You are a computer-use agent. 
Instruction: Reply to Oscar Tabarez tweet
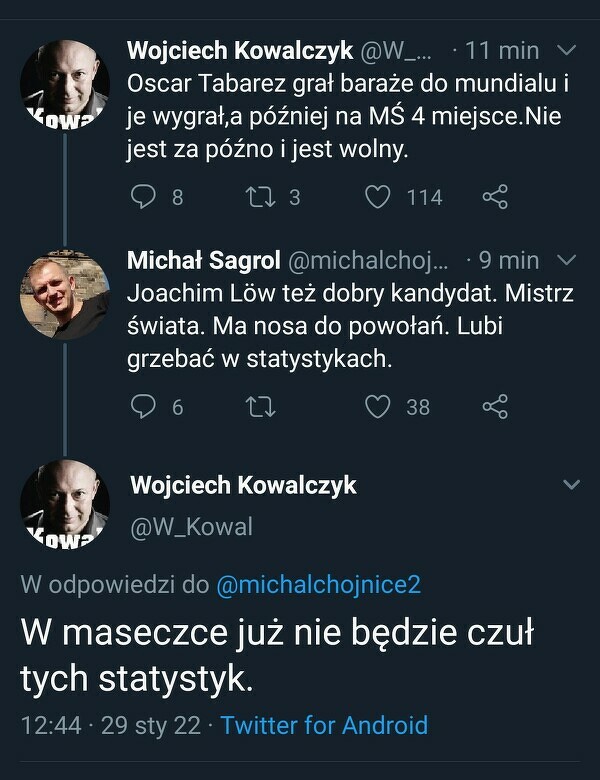pos(145,197)
